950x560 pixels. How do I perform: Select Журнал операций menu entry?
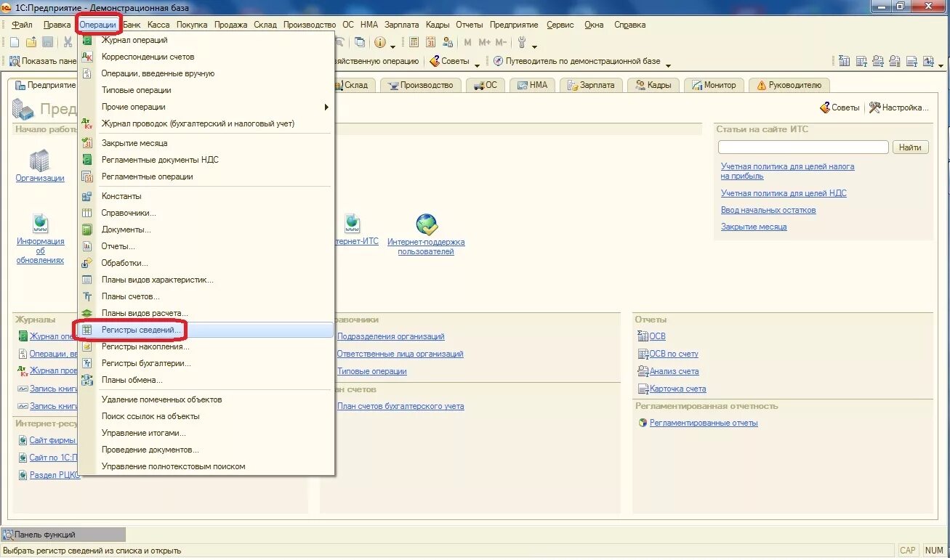(206, 40)
